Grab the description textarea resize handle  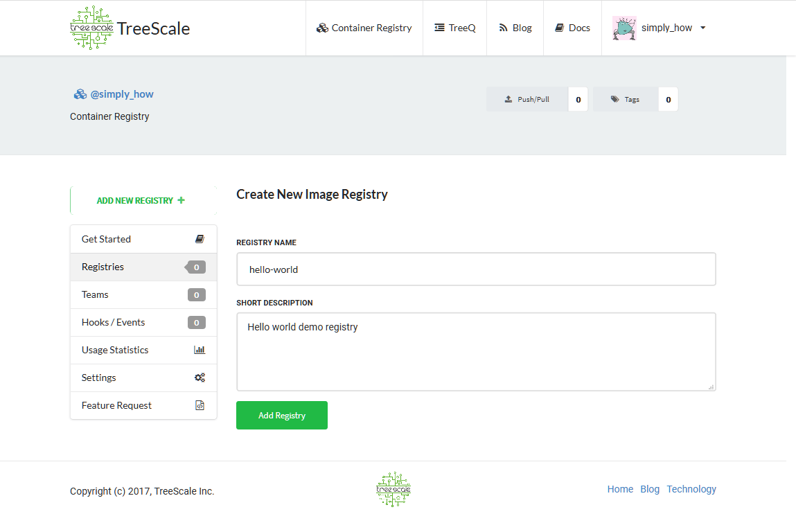[711, 387]
